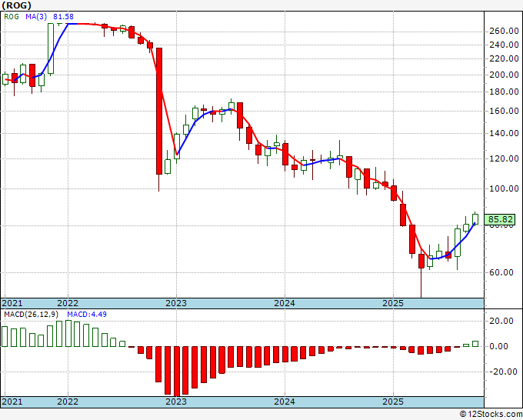
Task: Click 2025 on the price chart timeline
Action: 393,303
